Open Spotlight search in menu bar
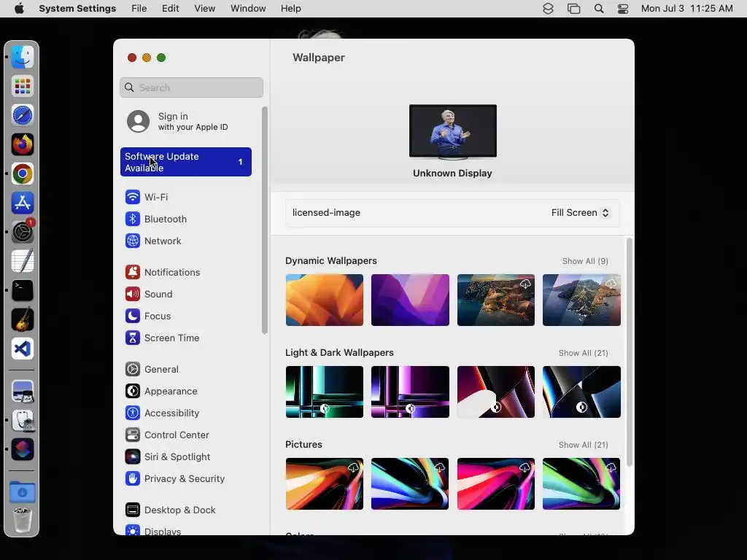Screen dimensions: 747x560 [x=599, y=9]
